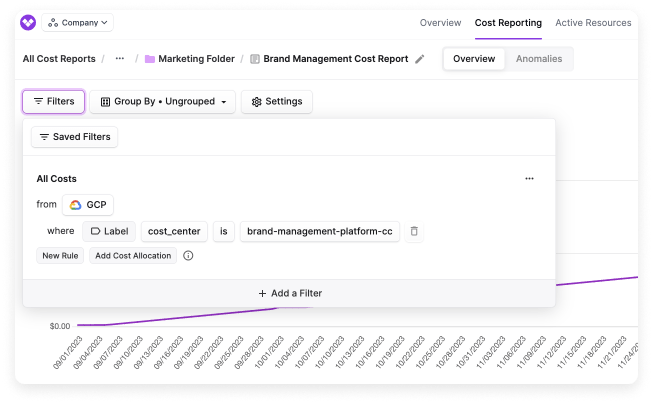This screenshot has width=653, height=404.
Task: Select the Overview segmented view button
Action: point(474,59)
